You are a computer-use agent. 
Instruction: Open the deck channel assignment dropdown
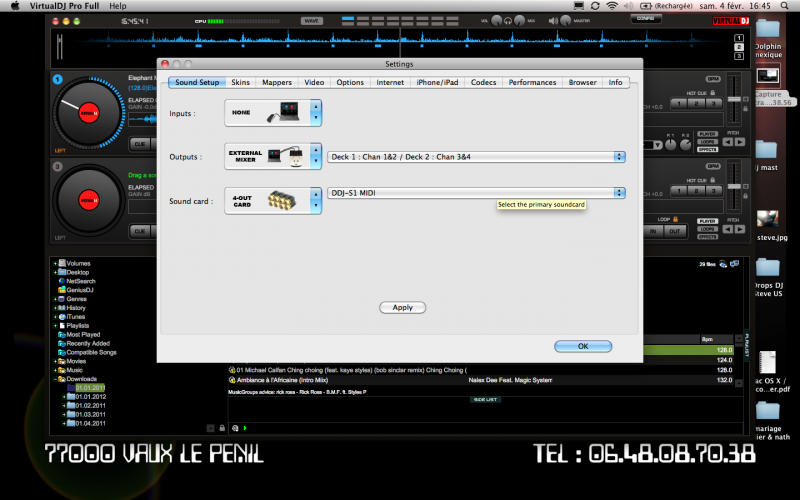619,156
